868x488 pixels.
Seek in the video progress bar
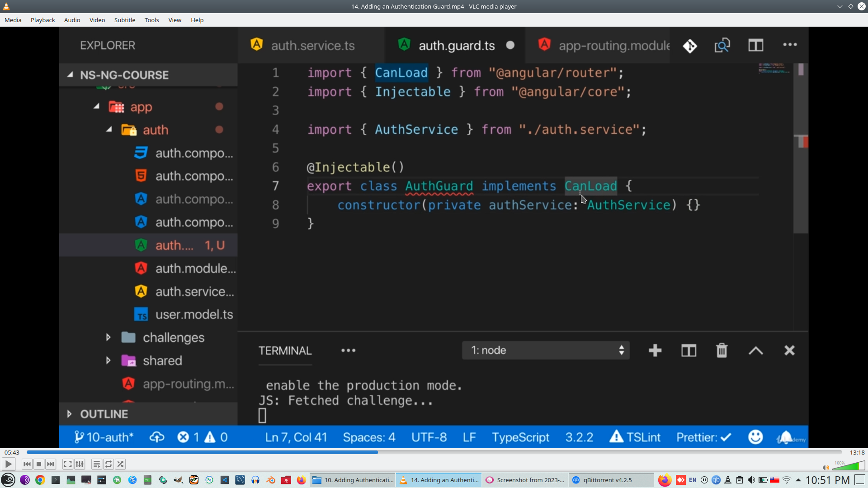tap(434, 452)
